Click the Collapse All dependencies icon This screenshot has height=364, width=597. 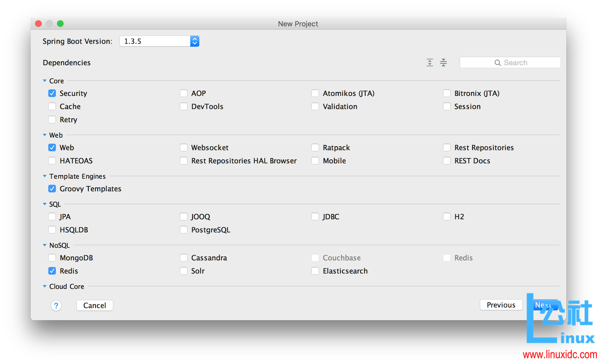(443, 63)
